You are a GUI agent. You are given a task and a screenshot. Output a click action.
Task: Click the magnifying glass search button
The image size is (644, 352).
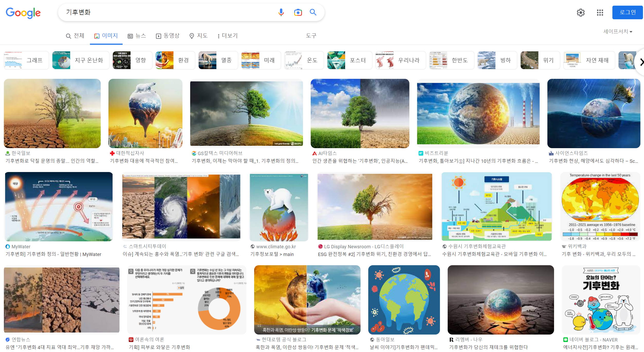(313, 12)
